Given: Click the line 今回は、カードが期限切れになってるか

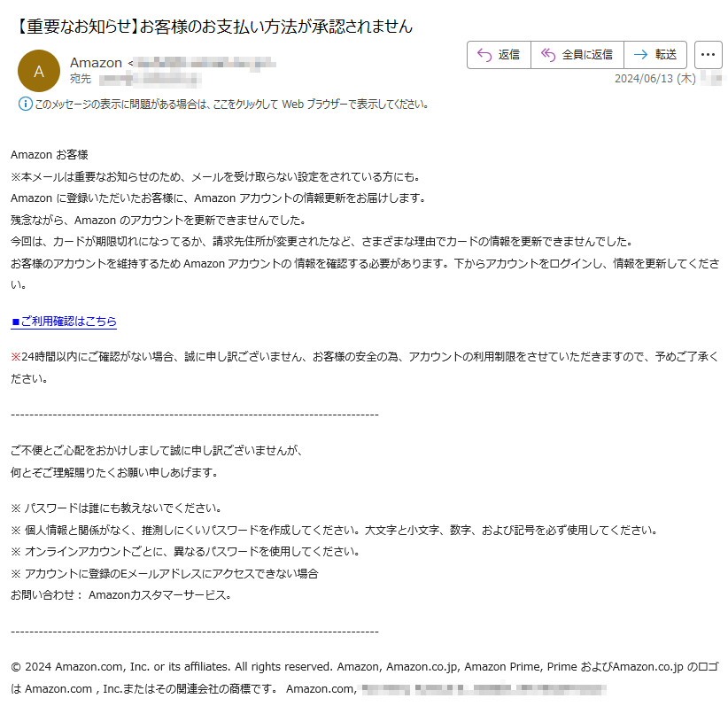Looking at the screenshot, I should (321, 242).
